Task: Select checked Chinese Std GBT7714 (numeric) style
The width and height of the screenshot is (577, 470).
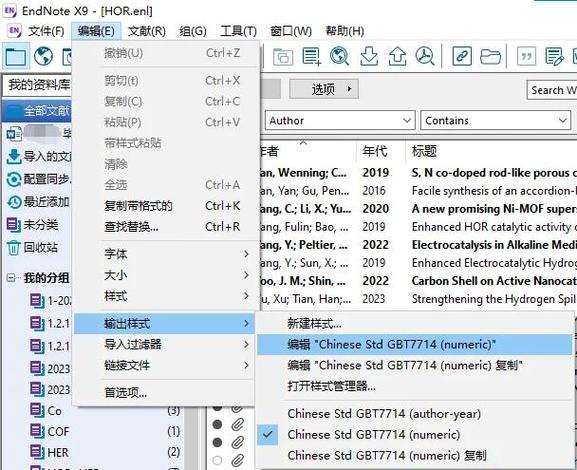Action: pyautogui.click(x=415, y=435)
